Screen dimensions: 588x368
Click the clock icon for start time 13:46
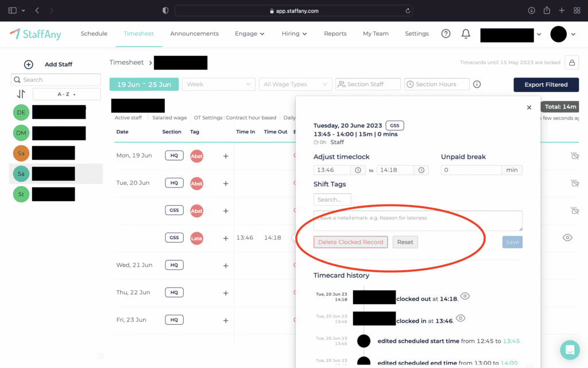(358, 170)
